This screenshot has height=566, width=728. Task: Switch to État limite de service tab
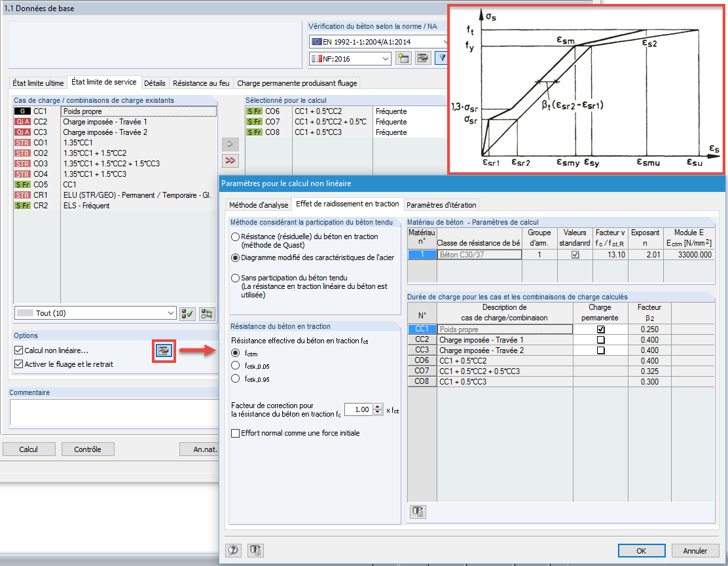[x=104, y=82]
